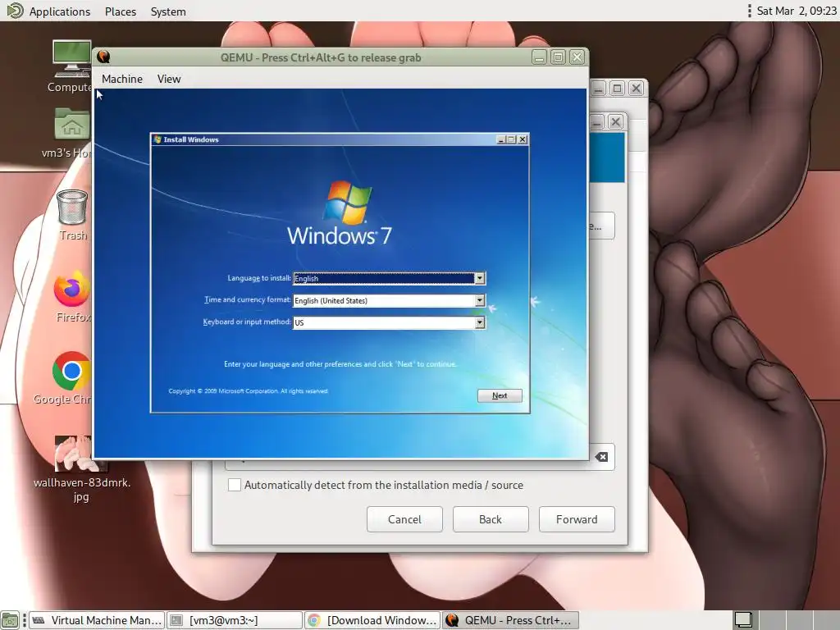Launch Google Chrome from the desktop
The image size is (840, 630).
click(71, 371)
